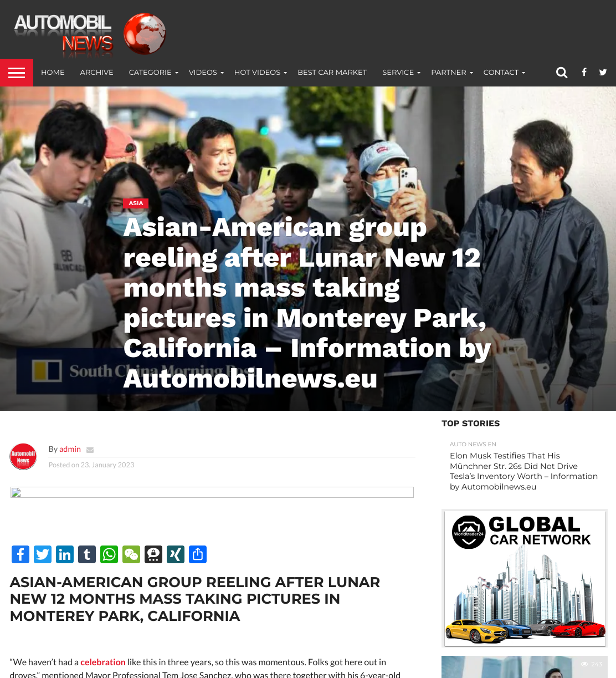Open the ARCHIVE menu item
Viewport: 616px width, 678px height.
click(96, 73)
